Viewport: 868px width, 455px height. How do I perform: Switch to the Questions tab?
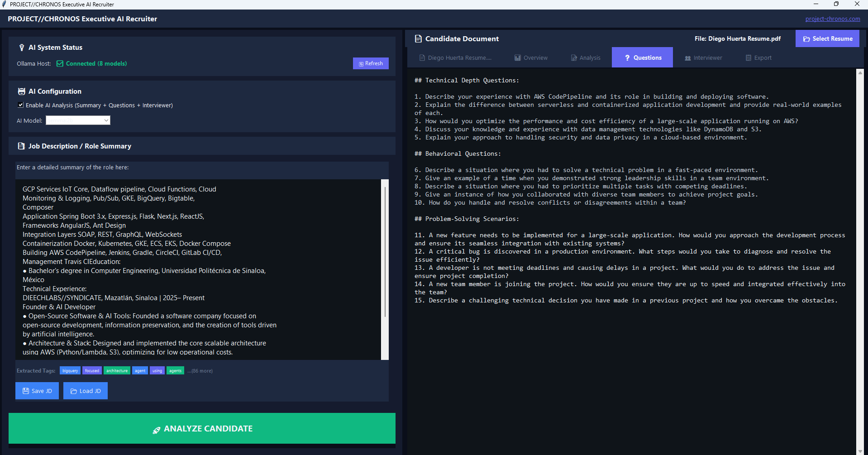tap(642, 57)
